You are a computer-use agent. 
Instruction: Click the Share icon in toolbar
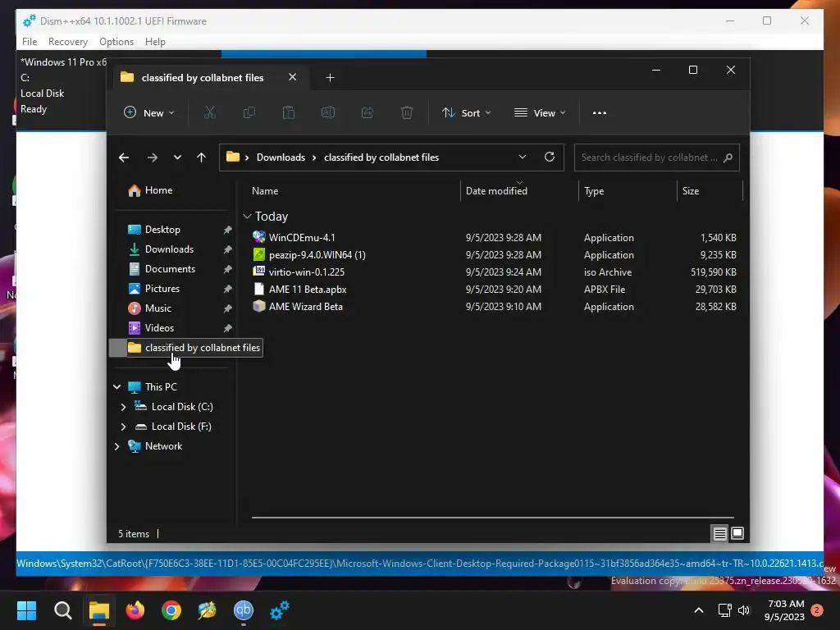[x=367, y=112]
